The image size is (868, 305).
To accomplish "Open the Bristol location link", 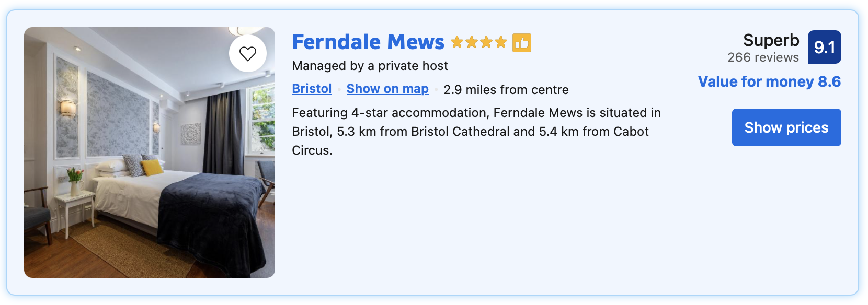I will pos(312,89).
